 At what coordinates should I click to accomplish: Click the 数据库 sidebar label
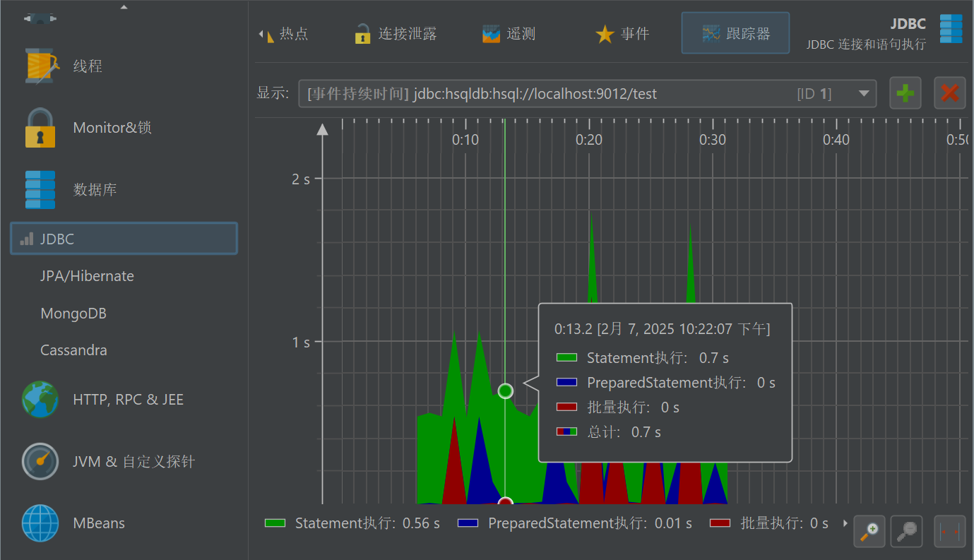[x=95, y=190]
